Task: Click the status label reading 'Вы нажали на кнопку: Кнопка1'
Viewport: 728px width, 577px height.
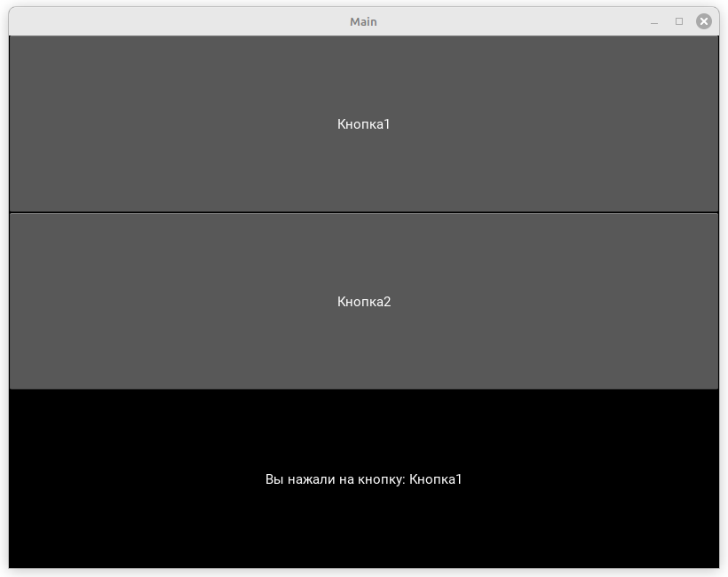Action: (x=363, y=479)
